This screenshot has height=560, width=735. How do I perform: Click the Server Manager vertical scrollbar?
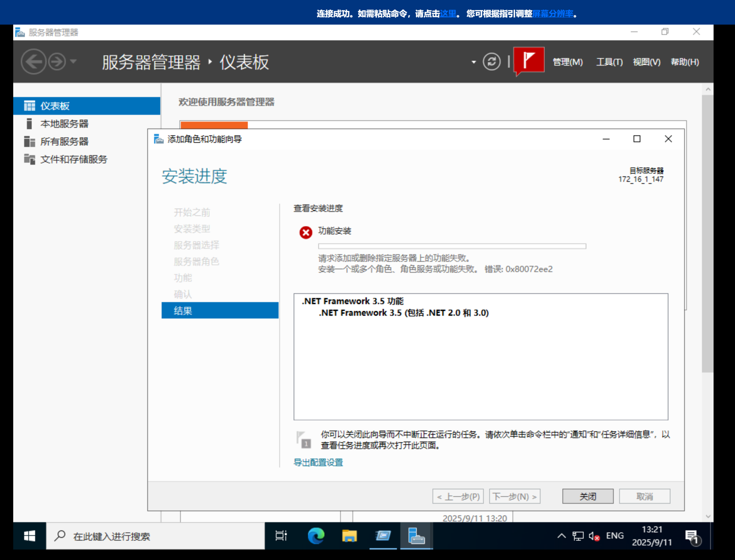pos(708,234)
